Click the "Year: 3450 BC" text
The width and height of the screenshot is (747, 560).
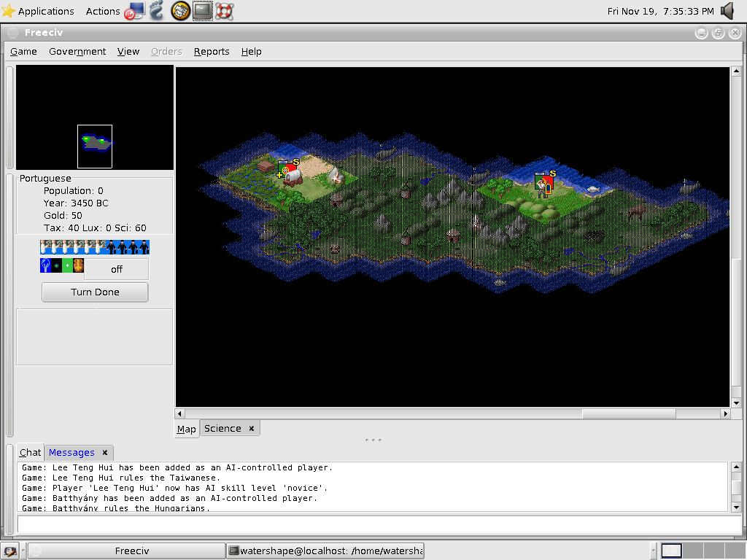click(76, 203)
